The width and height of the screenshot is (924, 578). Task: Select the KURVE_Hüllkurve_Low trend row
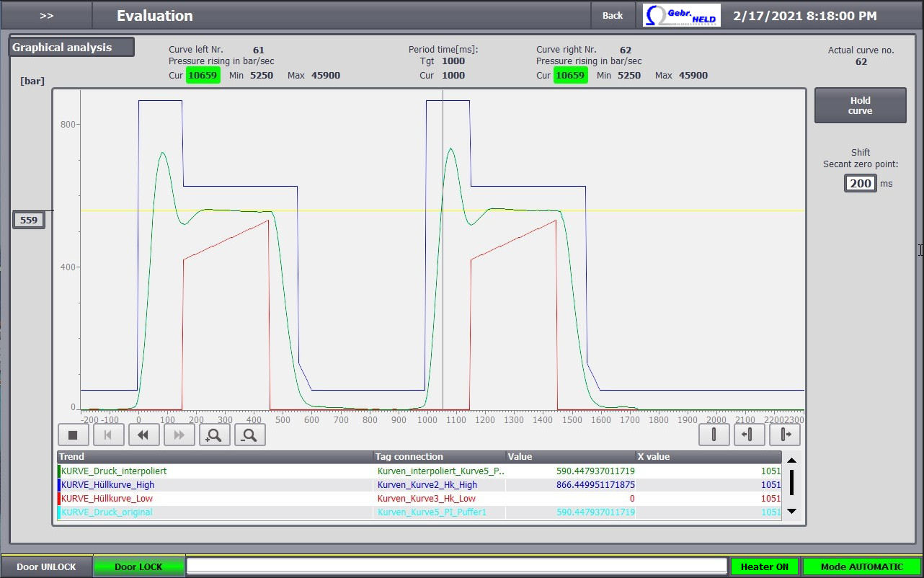(419, 499)
